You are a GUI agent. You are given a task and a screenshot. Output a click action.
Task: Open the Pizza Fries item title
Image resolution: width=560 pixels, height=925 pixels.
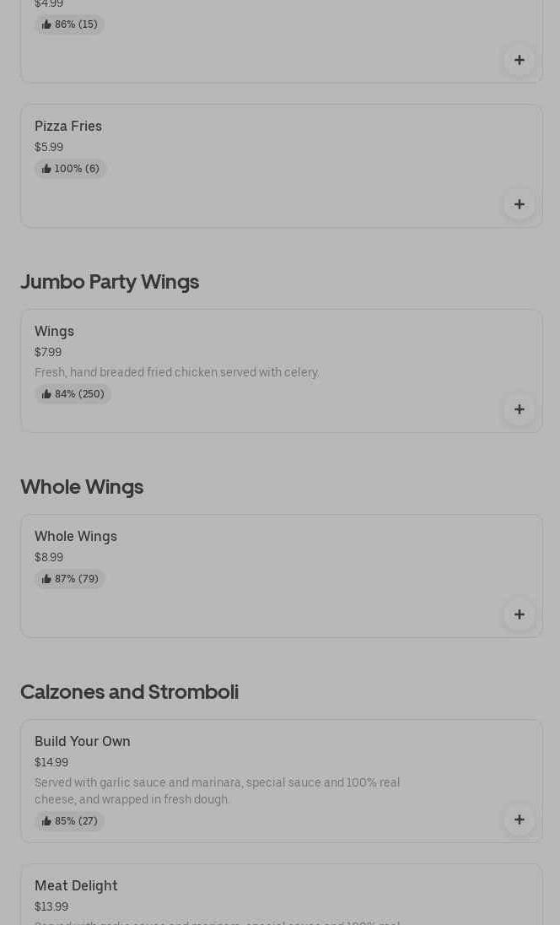click(x=68, y=127)
